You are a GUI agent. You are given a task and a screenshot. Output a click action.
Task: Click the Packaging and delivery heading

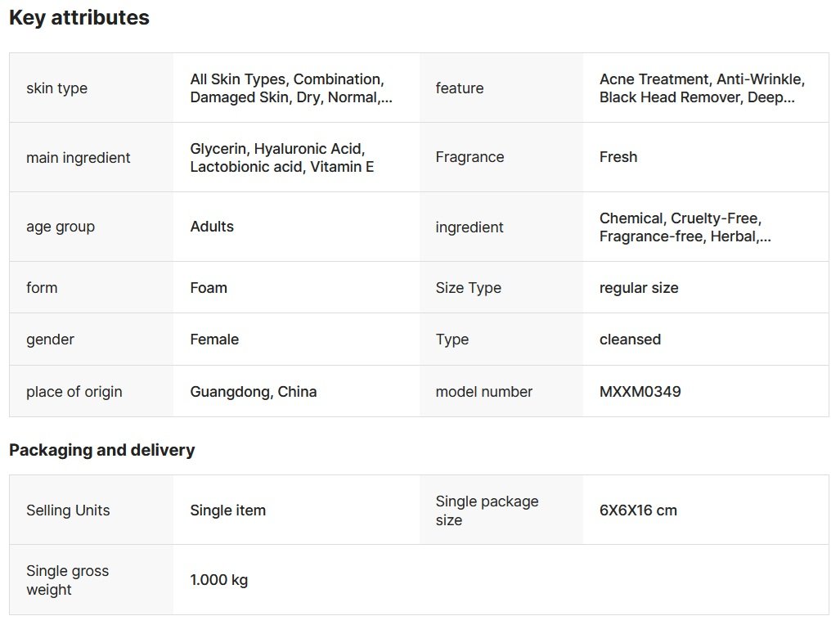tap(102, 450)
